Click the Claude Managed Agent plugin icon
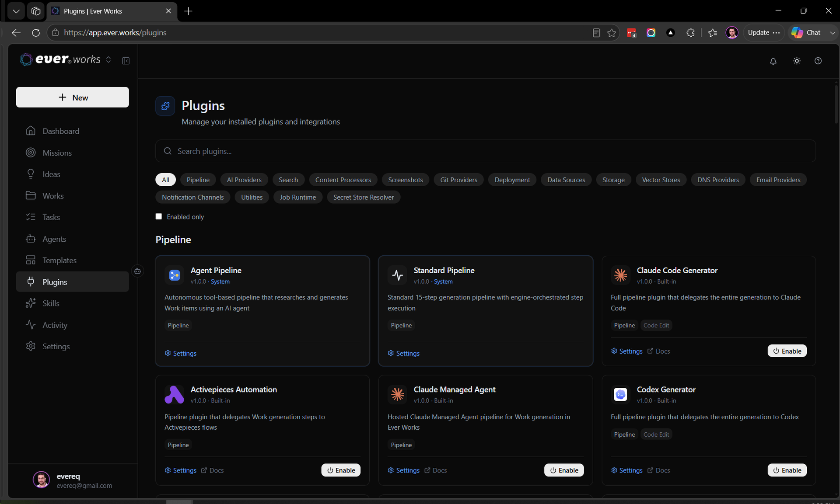Viewport: 840px width, 504px height. coord(397,394)
